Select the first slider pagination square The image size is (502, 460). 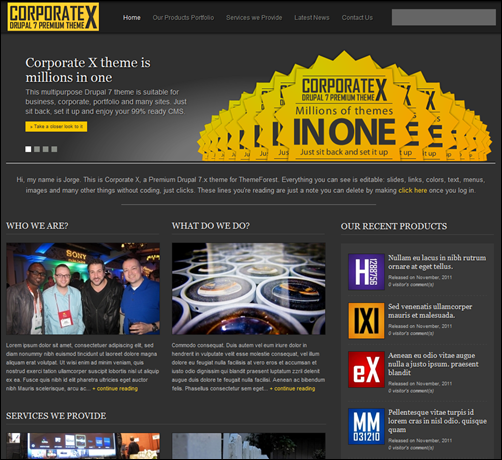(x=28, y=149)
